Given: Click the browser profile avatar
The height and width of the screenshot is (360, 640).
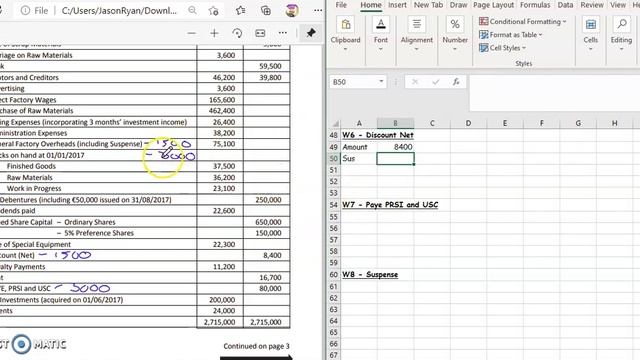Looking at the screenshot, I should 291,10.
